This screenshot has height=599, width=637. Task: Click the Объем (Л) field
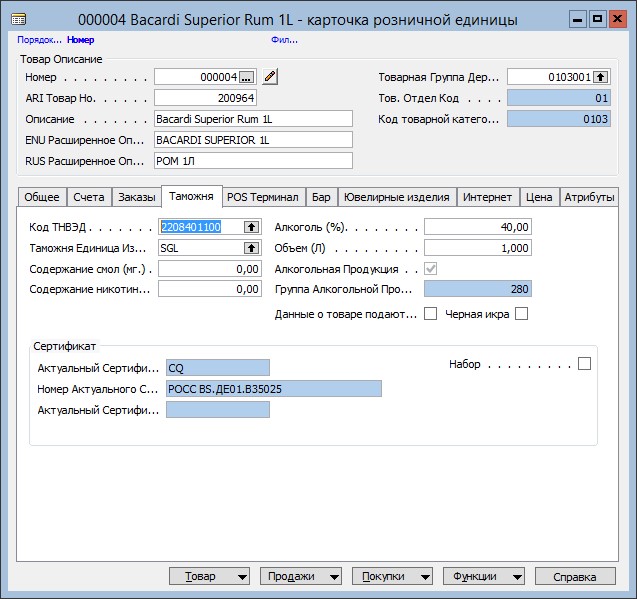pyautogui.click(x=478, y=248)
